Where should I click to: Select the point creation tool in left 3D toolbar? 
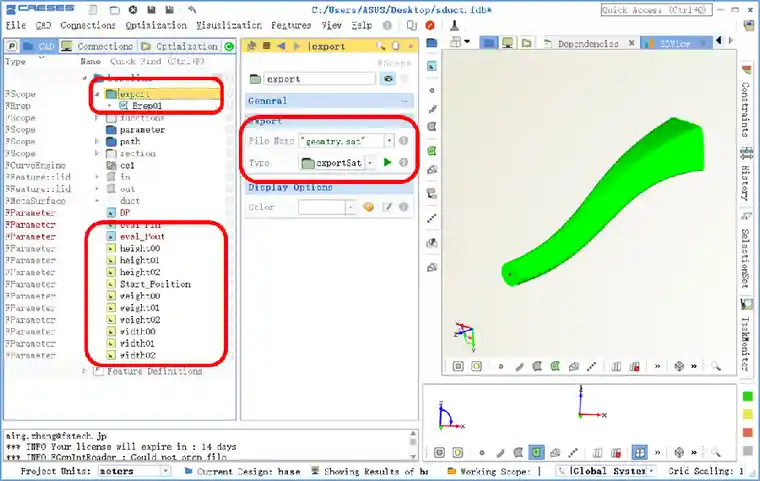click(432, 90)
